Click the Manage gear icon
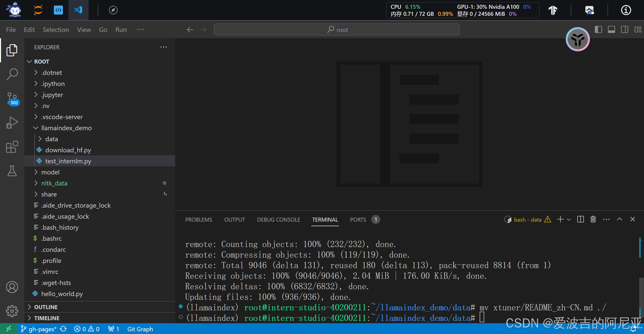Screen dimensions: 644x334 (x=12, y=311)
